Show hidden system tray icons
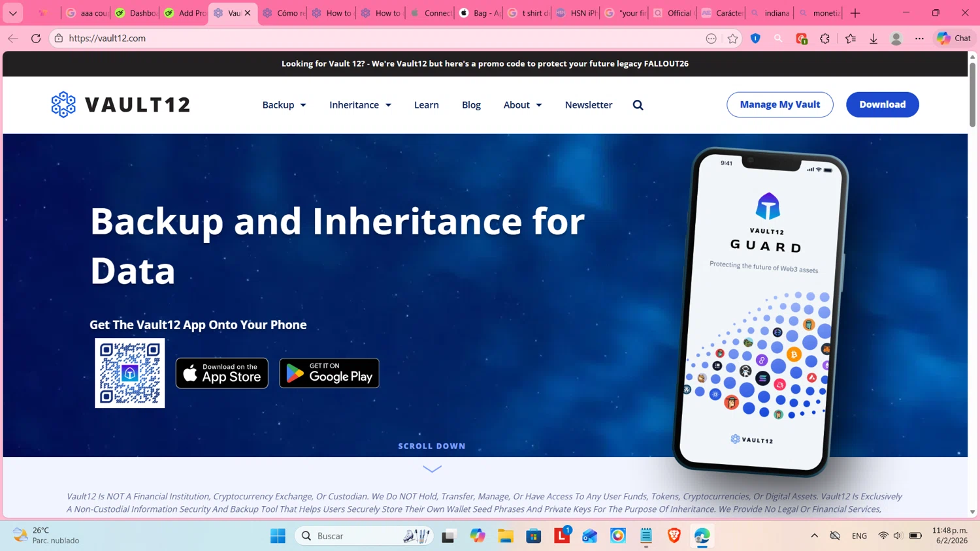 tap(814, 536)
